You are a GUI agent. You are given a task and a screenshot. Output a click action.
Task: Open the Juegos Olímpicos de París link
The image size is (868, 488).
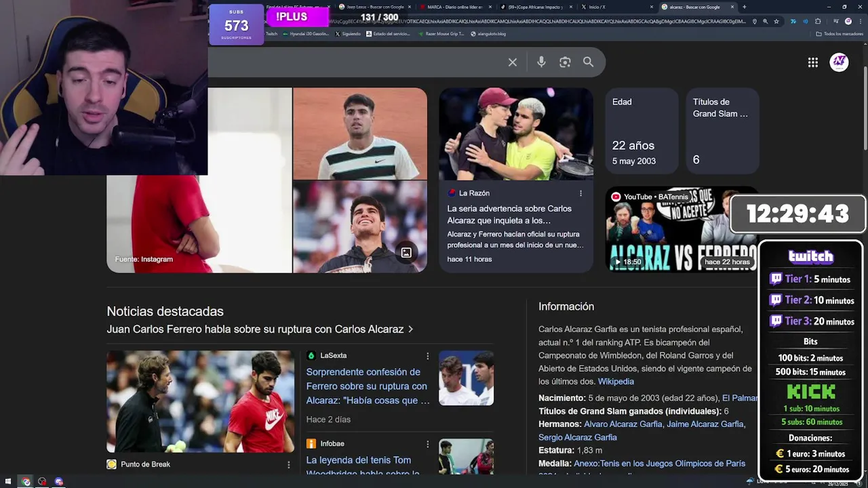659,464
